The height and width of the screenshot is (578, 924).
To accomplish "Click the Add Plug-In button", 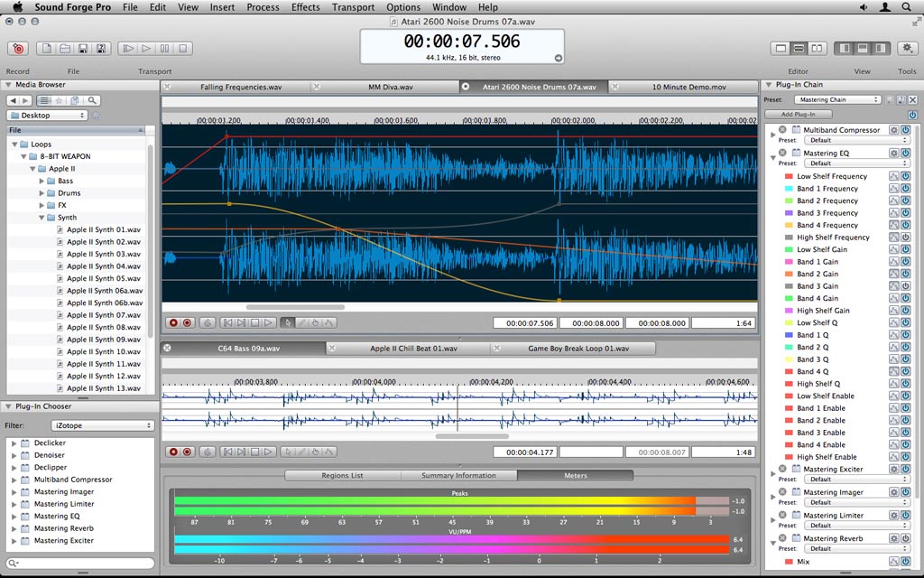I will (x=798, y=115).
